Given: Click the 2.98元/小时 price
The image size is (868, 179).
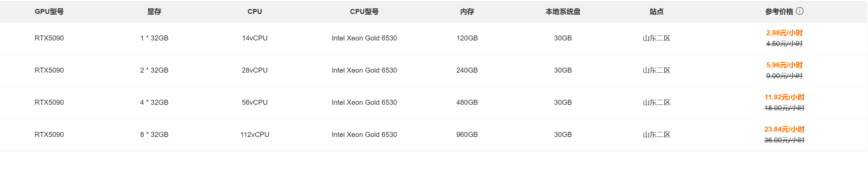Looking at the screenshot, I should 784,33.
